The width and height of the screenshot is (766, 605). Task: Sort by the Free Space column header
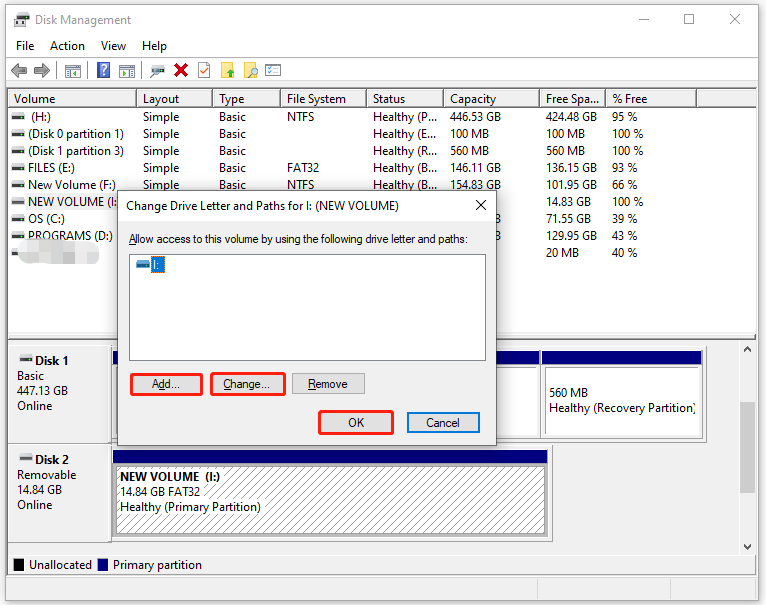(x=573, y=99)
